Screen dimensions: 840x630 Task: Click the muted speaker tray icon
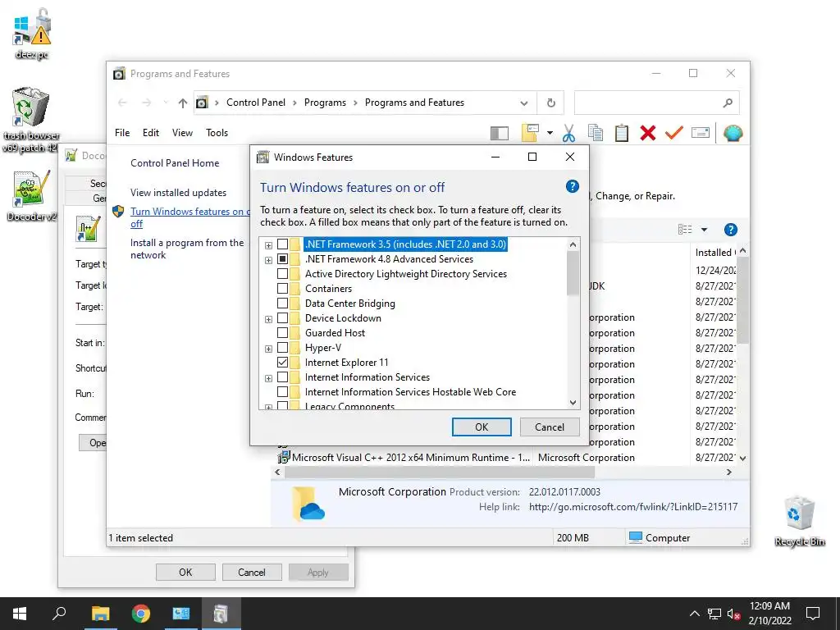[x=733, y=614]
